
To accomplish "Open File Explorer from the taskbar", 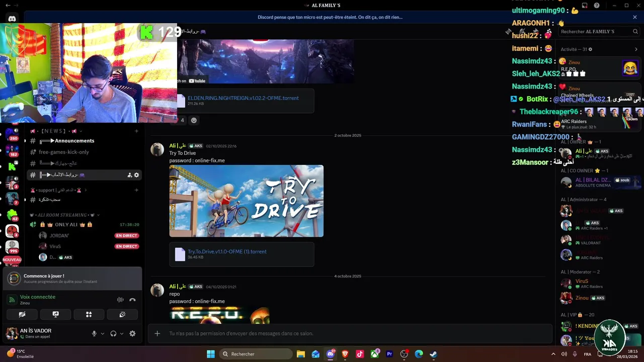I will [x=301, y=354].
